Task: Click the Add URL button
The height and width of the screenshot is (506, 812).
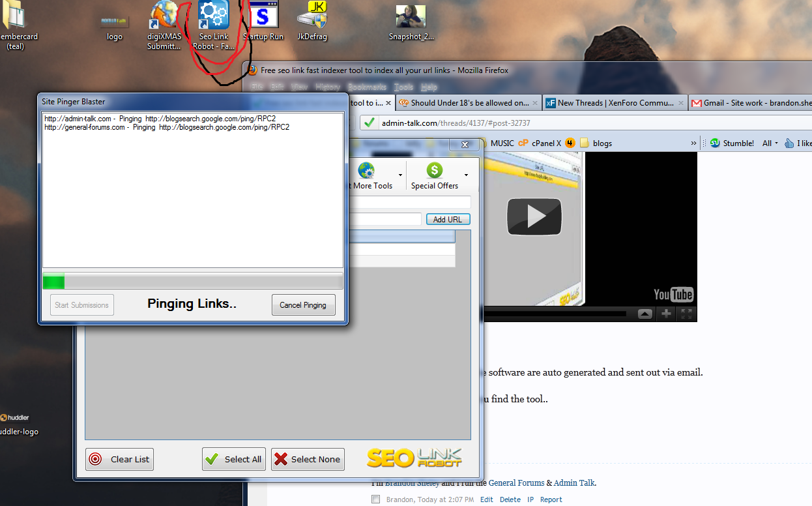Action: (x=448, y=219)
